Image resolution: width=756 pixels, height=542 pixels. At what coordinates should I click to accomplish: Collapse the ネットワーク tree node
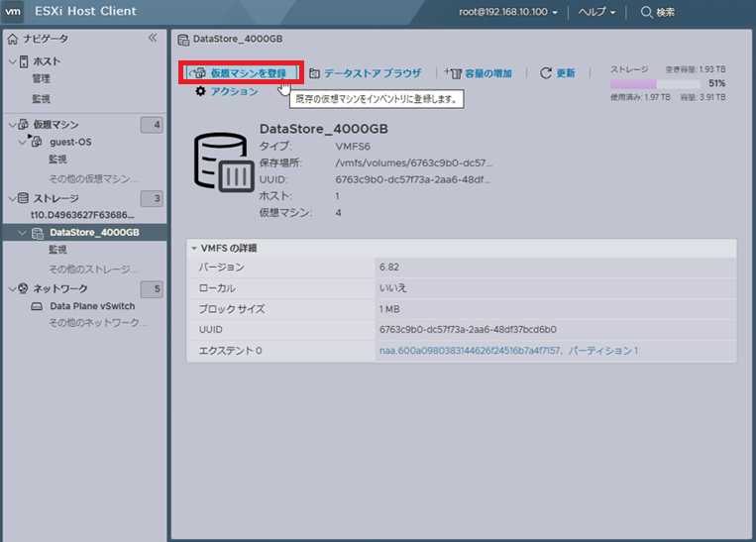click(x=13, y=289)
